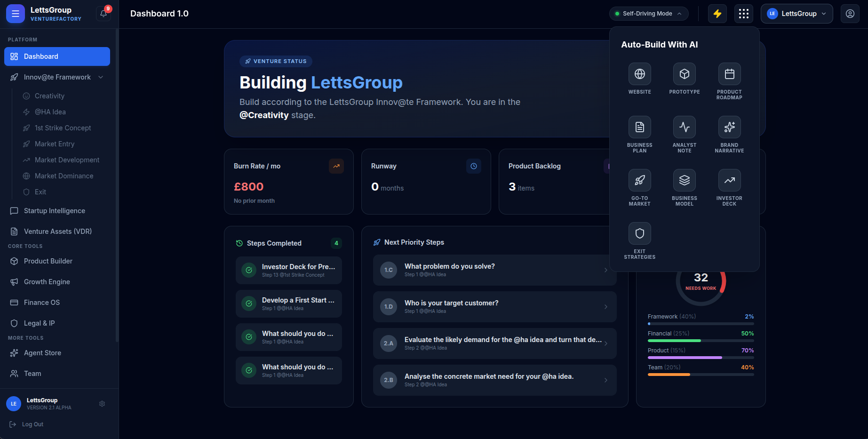The image size is (868, 439).
Task: Toggle the sidebar hamburger menu
Action: pos(16,14)
